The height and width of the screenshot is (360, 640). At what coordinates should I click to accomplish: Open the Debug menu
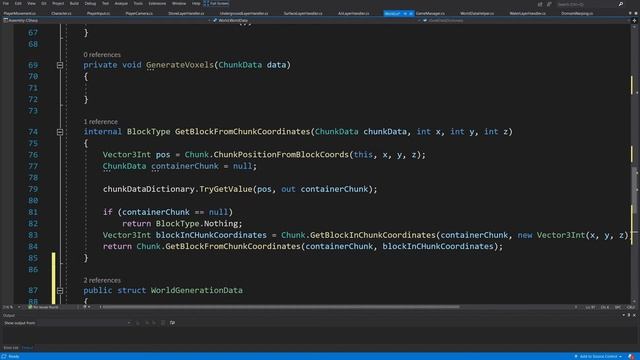90,3
